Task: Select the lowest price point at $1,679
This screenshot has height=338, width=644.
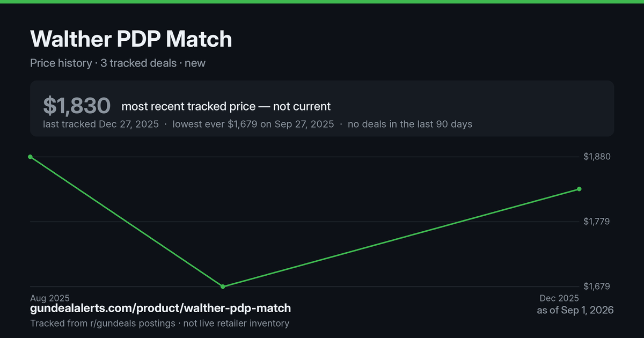Action: click(x=223, y=286)
